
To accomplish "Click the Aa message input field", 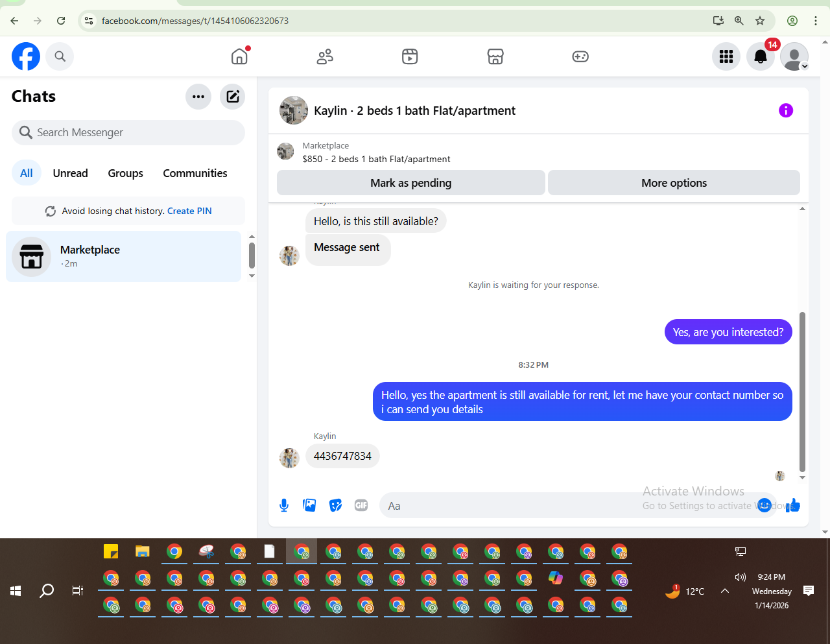I will [567, 505].
